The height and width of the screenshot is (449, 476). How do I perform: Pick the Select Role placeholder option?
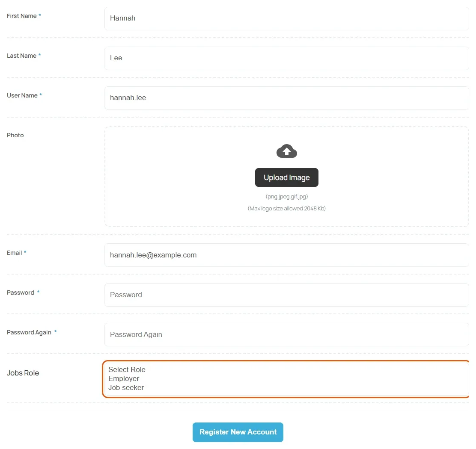click(127, 369)
